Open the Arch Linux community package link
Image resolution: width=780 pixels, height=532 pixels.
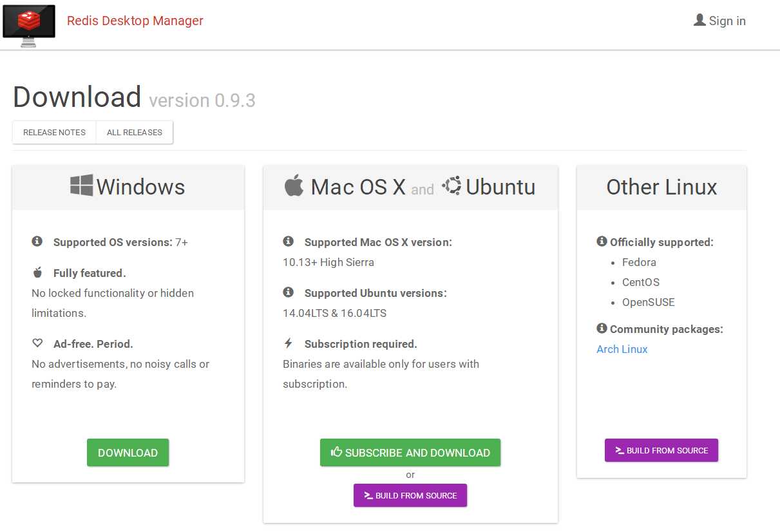point(622,349)
